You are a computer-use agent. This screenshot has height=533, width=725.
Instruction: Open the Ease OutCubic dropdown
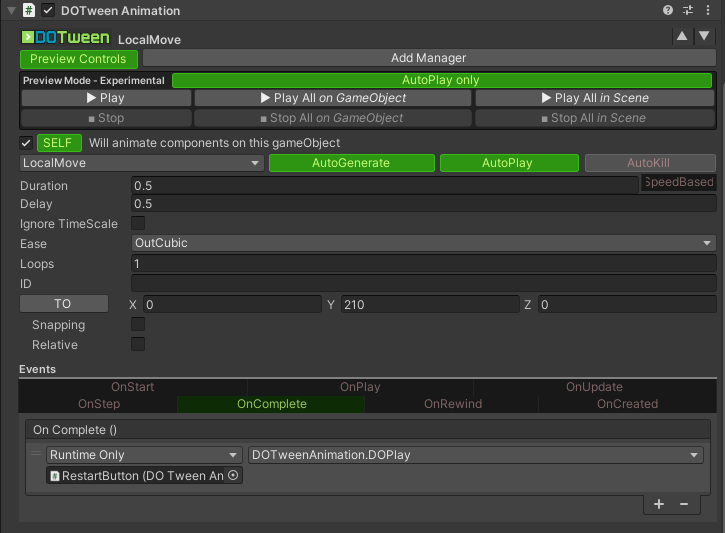tap(424, 243)
